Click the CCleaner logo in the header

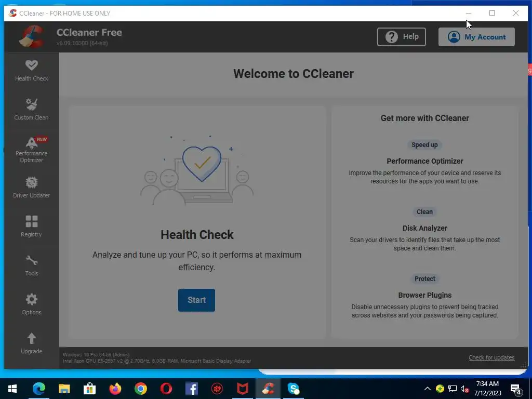[32, 37]
